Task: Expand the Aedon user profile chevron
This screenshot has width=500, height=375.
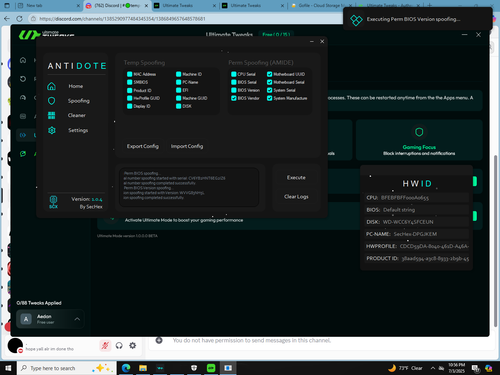Action: click(77, 319)
